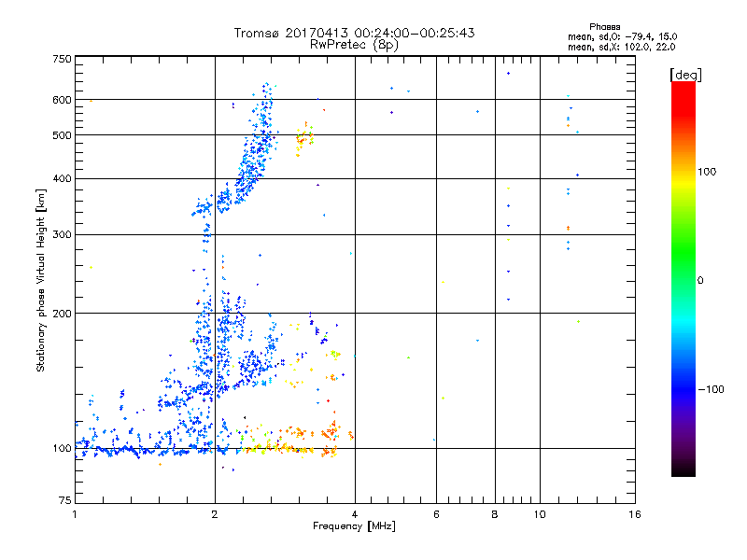Click the '750' height axis label

(62, 59)
